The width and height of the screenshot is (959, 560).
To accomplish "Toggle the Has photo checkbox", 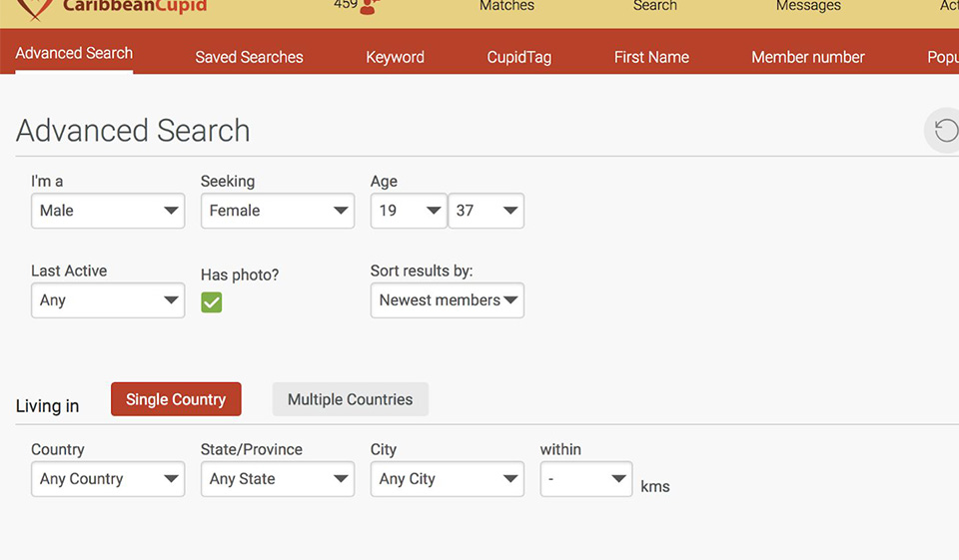I will tap(211, 301).
